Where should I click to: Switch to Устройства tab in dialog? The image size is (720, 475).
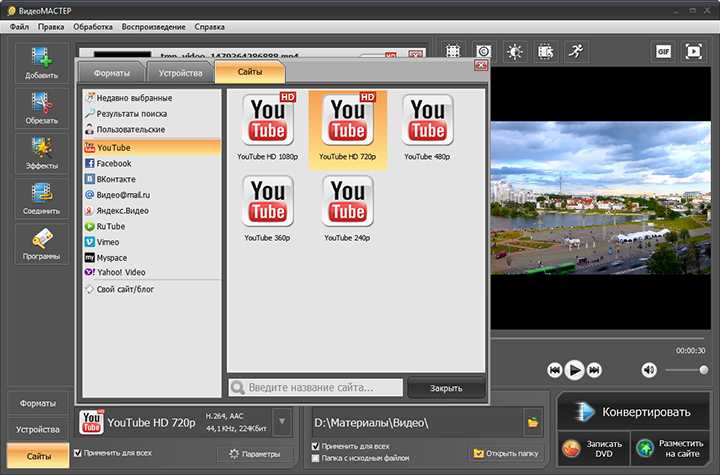click(180, 73)
